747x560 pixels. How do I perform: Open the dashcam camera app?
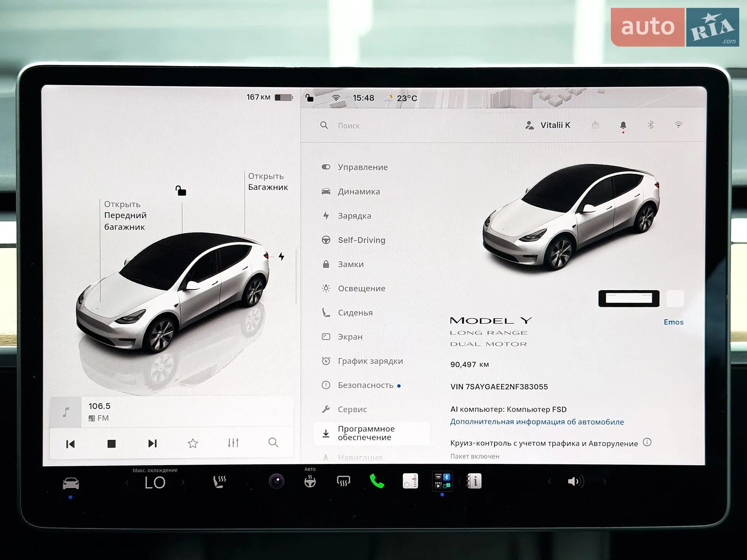click(277, 481)
